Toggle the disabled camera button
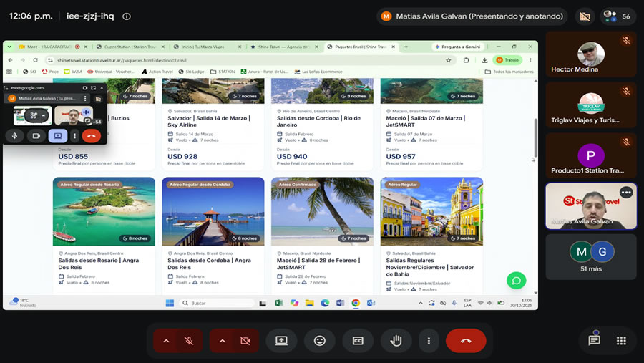644x363 pixels. pyautogui.click(x=245, y=341)
